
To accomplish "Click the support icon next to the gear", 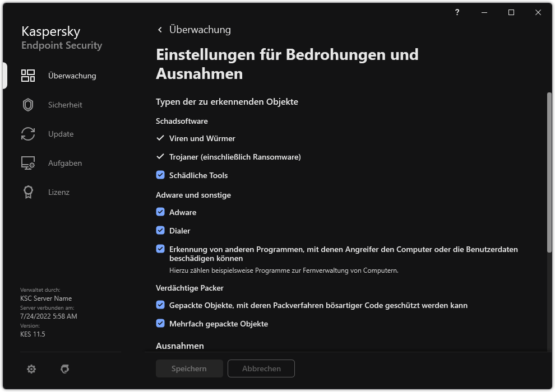I will [65, 368].
